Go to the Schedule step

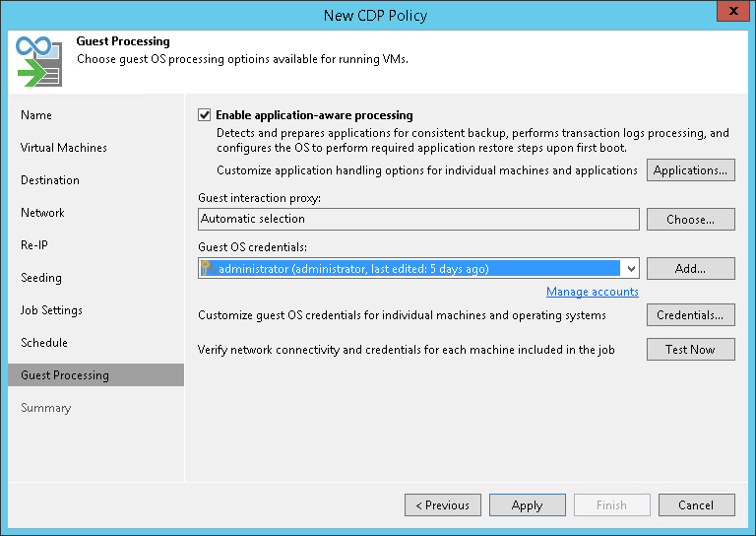pyautogui.click(x=44, y=343)
